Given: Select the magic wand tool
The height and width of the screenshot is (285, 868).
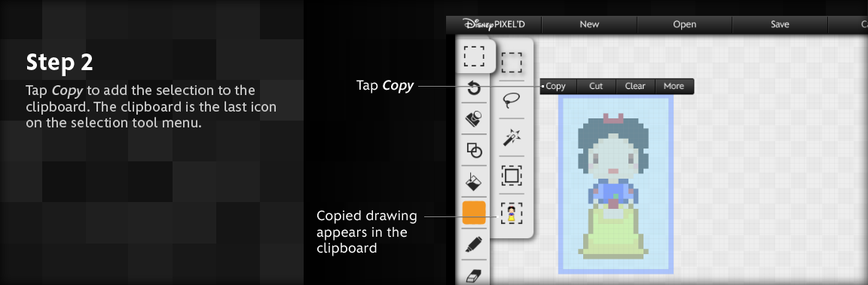Looking at the screenshot, I should click(512, 137).
